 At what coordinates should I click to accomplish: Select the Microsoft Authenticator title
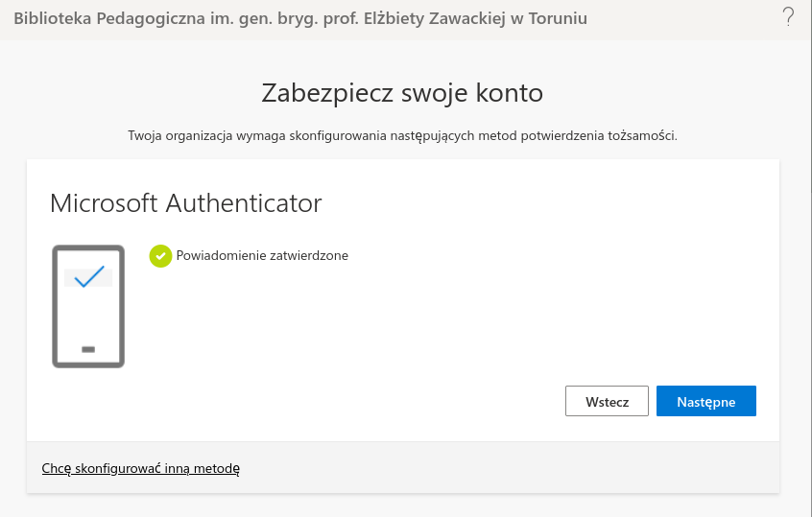click(x=185, y=203)
